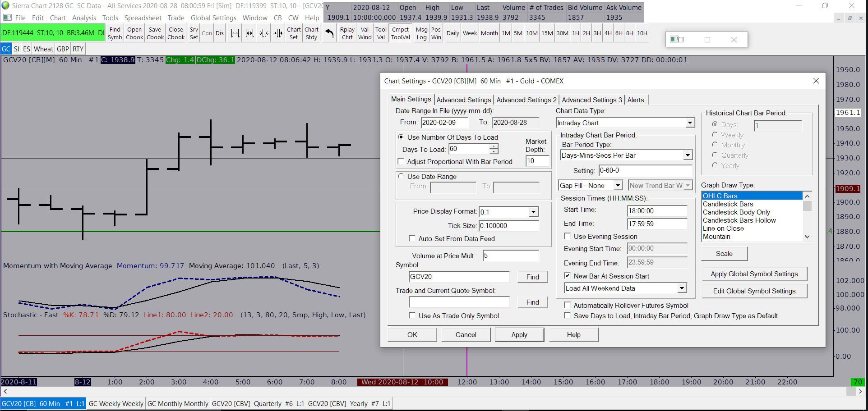
Task: Click the first bar spacing compress icon
Action: pos(264,33)
